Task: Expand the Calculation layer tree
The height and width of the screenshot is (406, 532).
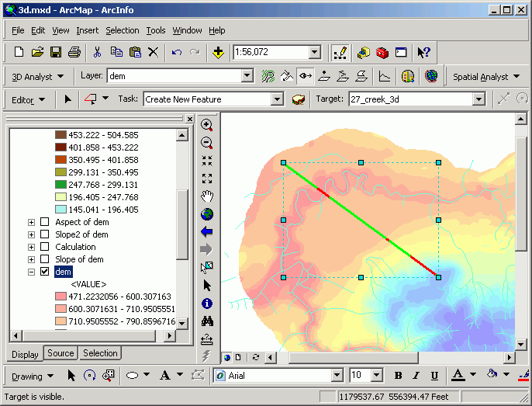Action: point(31,247)
